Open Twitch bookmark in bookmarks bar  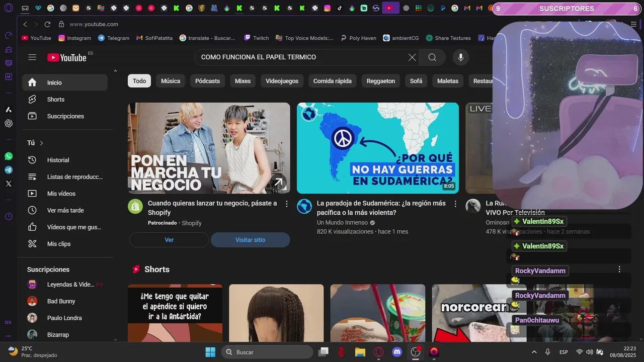(256, 38)
